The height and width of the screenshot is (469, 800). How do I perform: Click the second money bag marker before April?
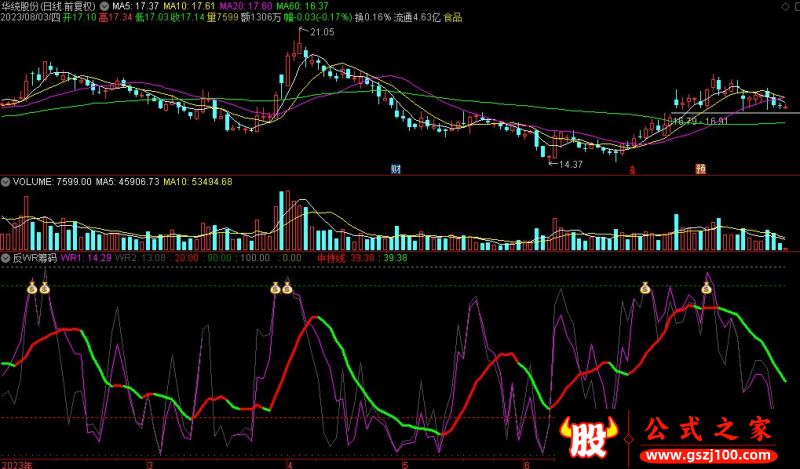tap(287, 288)
